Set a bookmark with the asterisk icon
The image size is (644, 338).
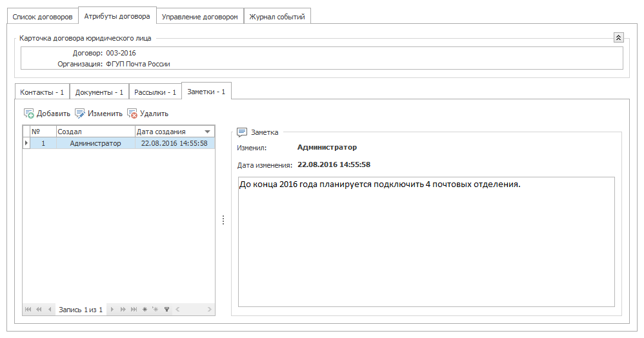[x=145, y=309]
